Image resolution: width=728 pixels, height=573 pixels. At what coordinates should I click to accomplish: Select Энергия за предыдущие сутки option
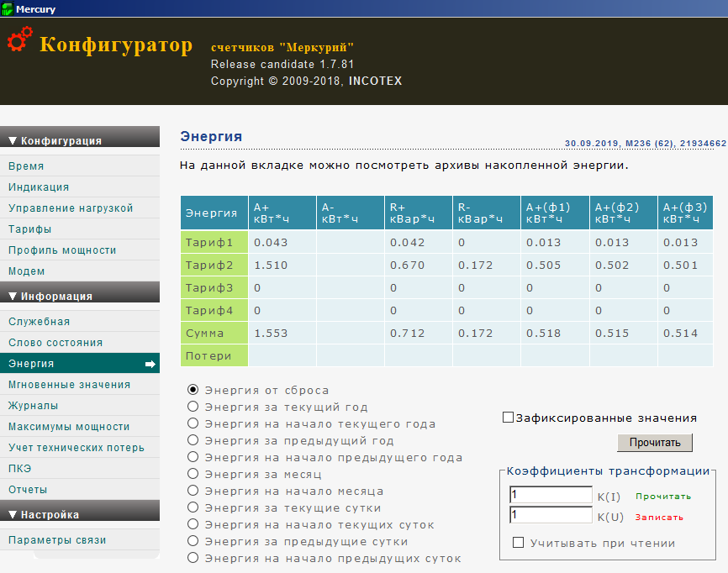pos(193,541)
